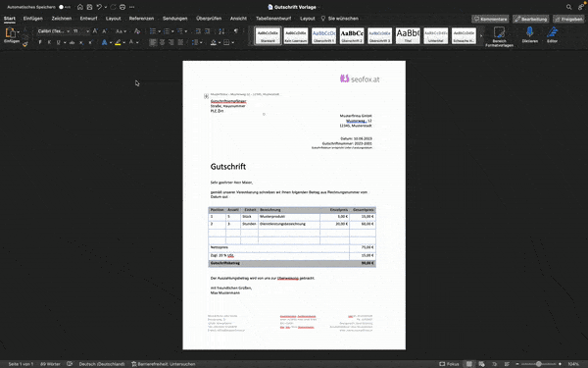Switch to the Referenzen ribbon tab
The height and width of the screenshot is (368, 588).
coord(141,19)
